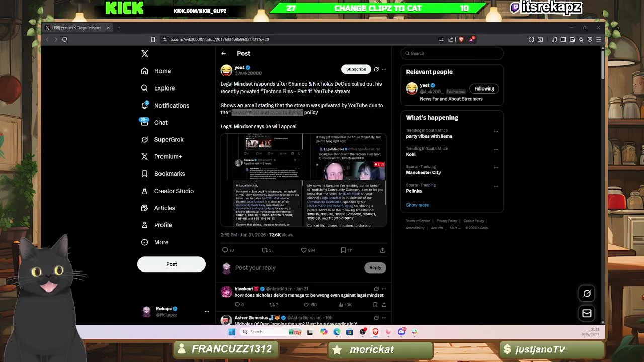Open more options for Koki trend
This screenshot has width=644, height=362.
click(496, 149)
